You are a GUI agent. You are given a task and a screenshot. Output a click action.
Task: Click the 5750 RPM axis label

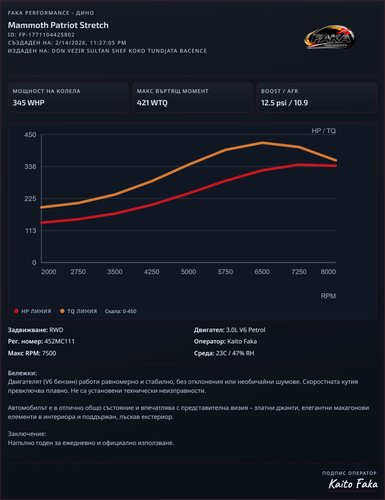click(x=225, y=272)
